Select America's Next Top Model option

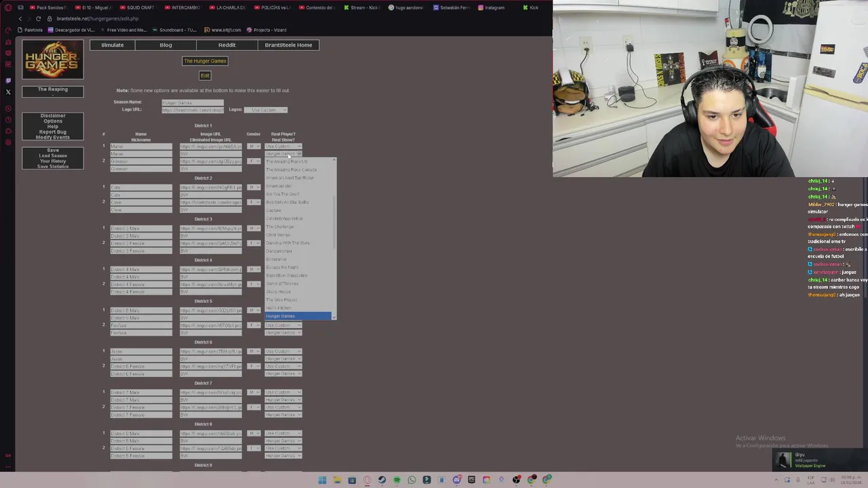point(298,178)
